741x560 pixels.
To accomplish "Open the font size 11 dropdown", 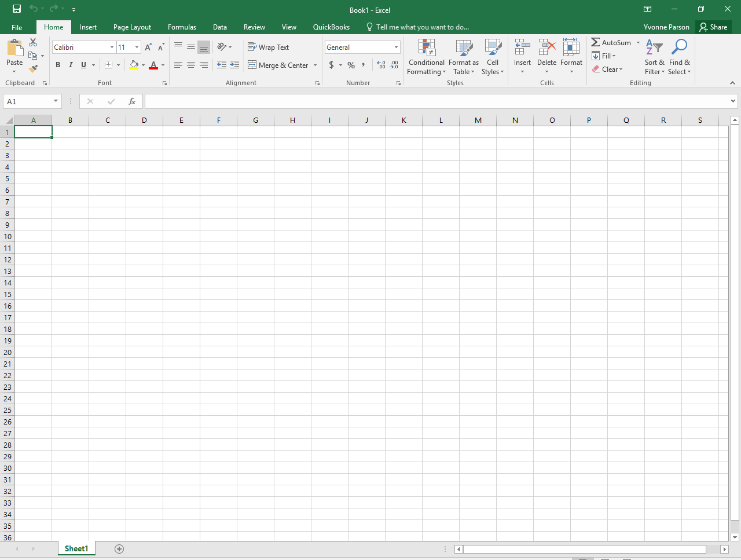I will coord(137,47).
